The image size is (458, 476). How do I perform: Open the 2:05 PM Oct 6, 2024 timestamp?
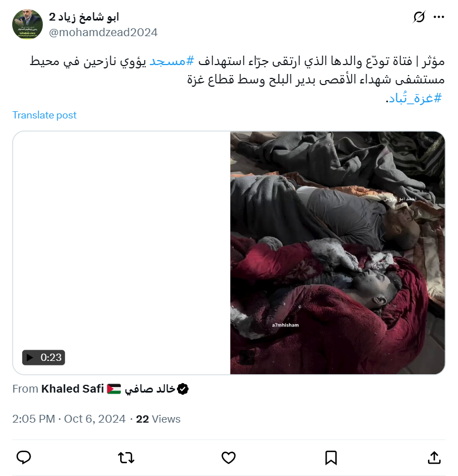(69, 419)
